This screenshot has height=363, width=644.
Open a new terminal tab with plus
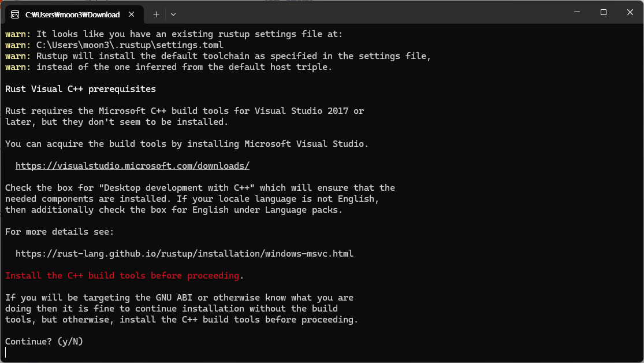coord(156,14)
